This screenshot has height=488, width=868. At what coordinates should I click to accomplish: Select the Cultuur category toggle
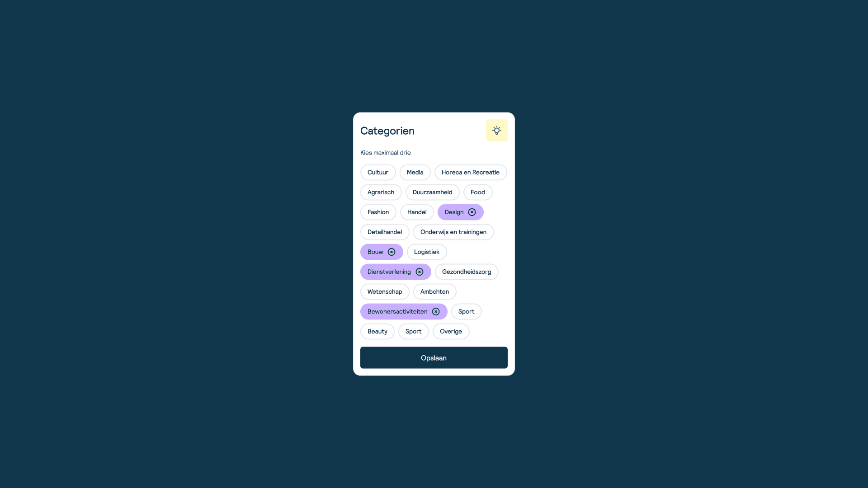(377, 172)
